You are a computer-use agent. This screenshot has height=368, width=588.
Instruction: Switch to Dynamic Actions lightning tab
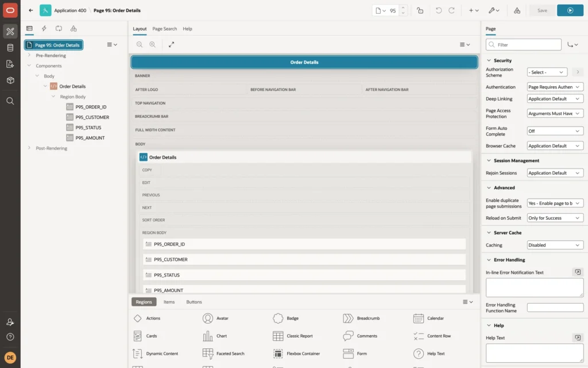tap(44, 29)
